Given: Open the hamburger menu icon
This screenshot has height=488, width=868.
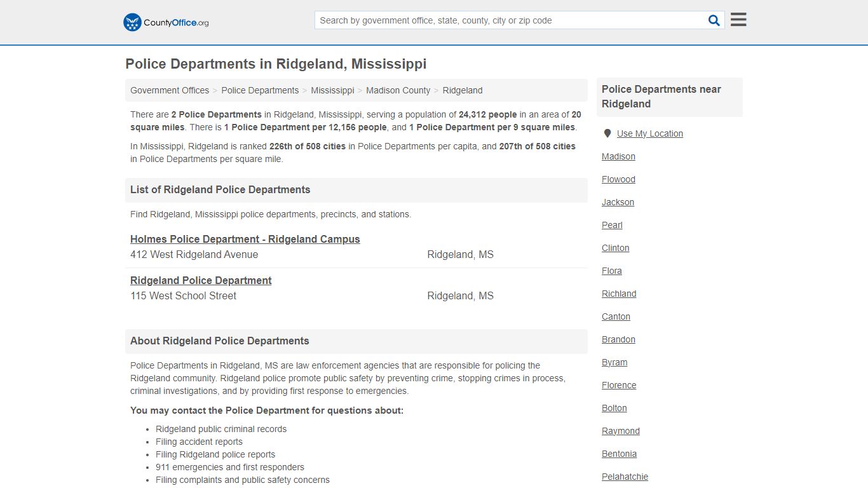Looking at the screenshot, I should tap(738, 20).
